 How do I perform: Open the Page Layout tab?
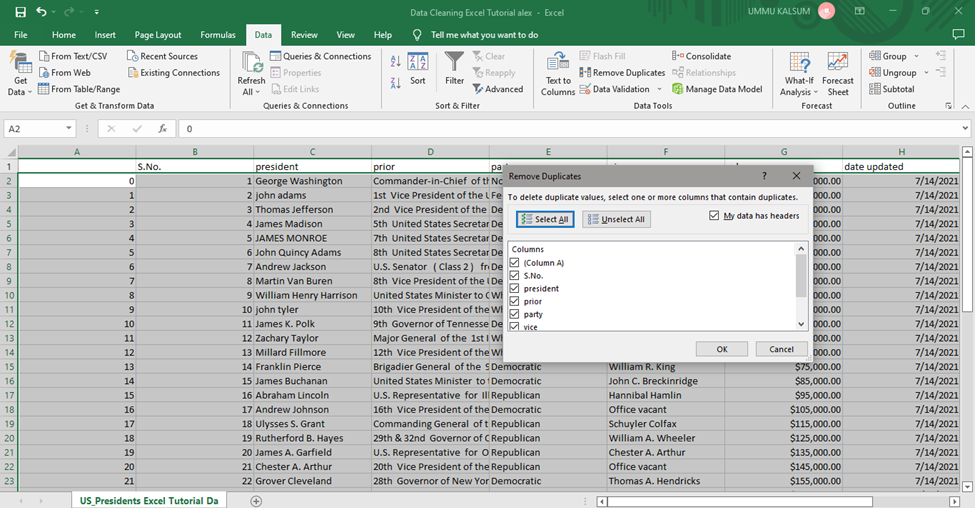pos(158,35)
